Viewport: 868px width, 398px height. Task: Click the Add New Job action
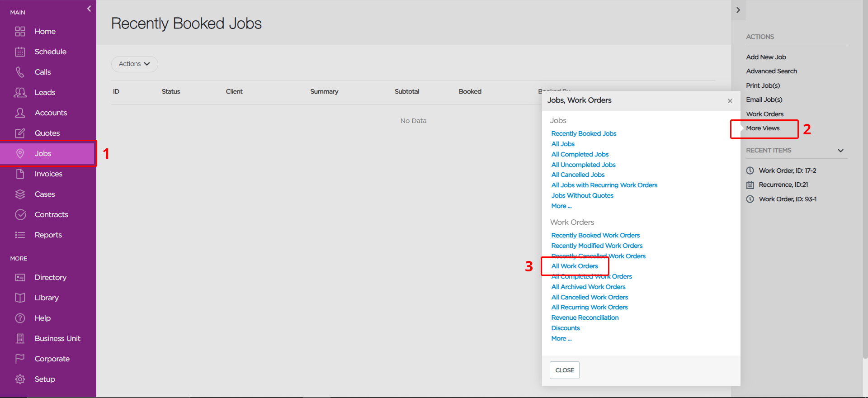tap(766, 57)
